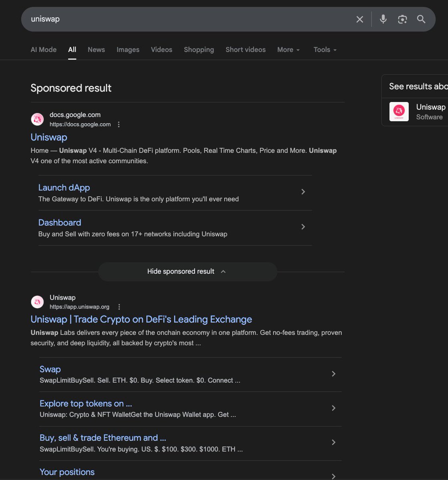Switch to the News tab

[96, 50]
